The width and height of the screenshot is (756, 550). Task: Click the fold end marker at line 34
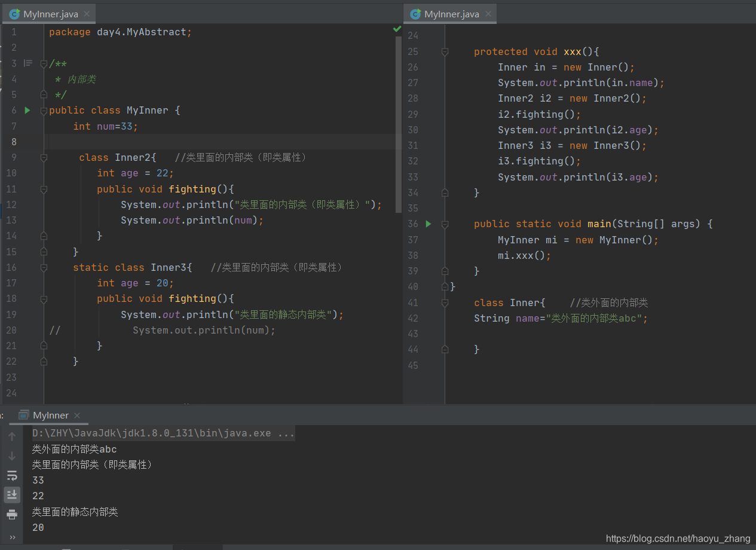(x=445, y=192)
